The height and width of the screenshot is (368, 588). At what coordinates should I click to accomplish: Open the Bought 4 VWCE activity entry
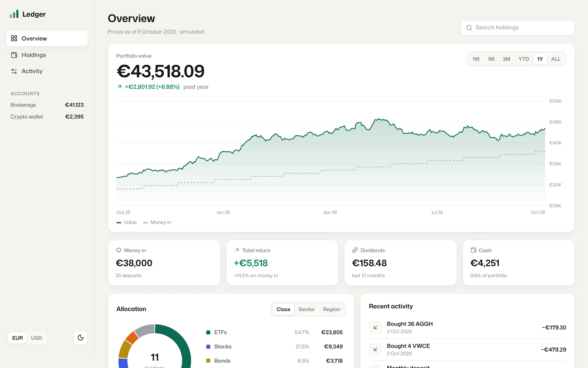point(467,349)
